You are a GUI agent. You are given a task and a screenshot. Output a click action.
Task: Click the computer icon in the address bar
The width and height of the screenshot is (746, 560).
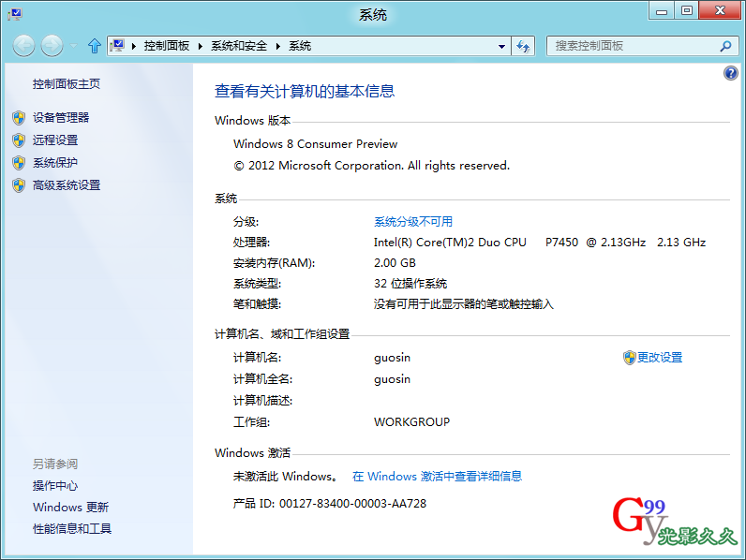[117, 46]
